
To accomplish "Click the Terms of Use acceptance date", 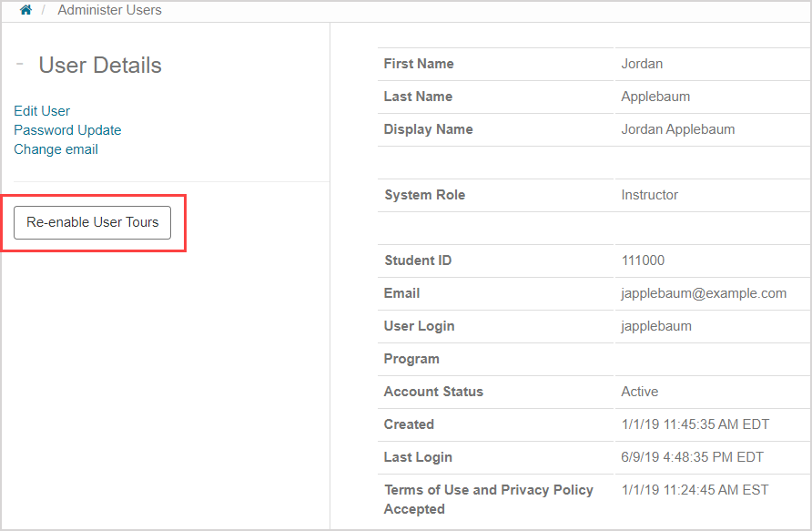I will point(694,489).
